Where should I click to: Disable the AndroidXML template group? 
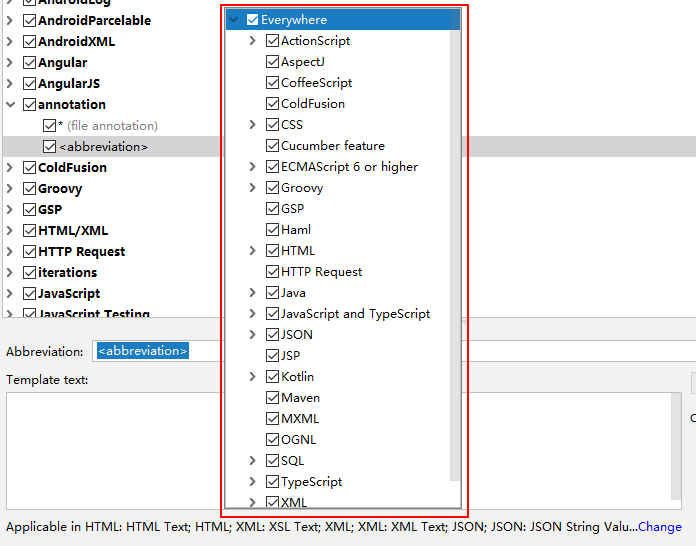[x=29, y=41]
